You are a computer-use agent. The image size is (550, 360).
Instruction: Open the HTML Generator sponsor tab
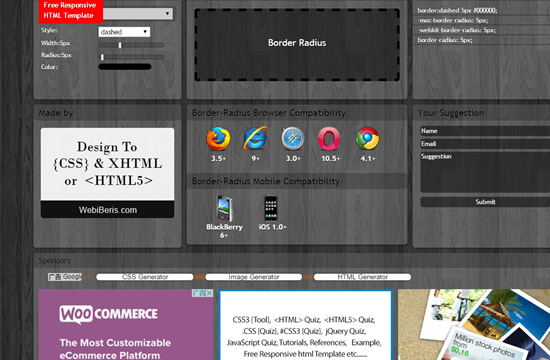click(x=362, y=277)
